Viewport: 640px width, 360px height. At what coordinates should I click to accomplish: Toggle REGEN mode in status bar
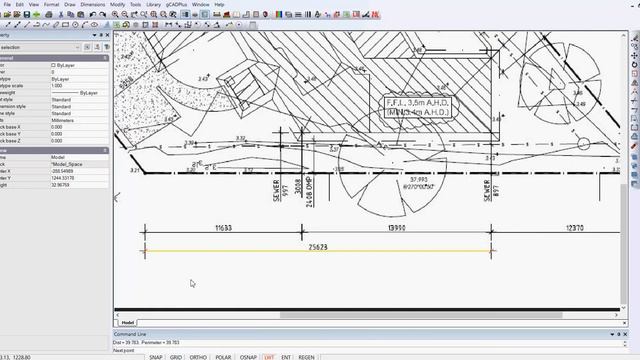pyautogui.click(x=307, y=357)
